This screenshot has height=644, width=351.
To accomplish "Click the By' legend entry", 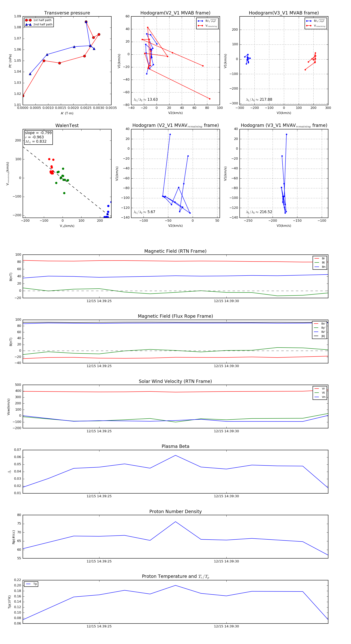I will click(x=320, y=328).
